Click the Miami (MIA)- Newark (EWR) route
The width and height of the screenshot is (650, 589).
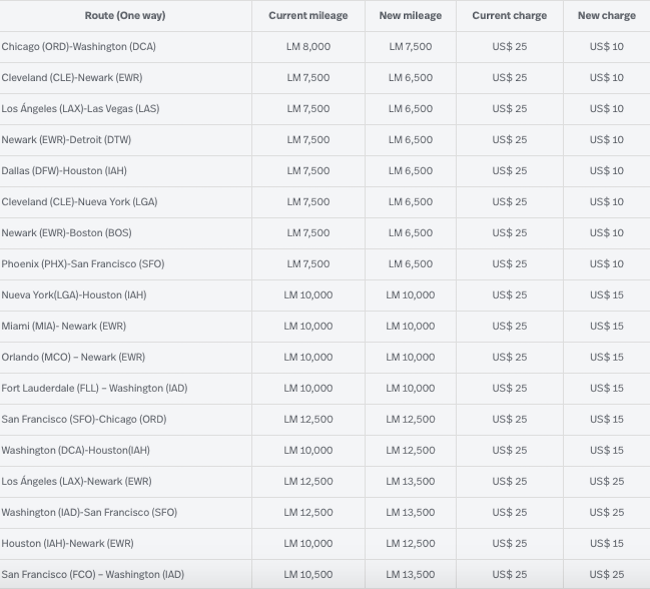[64, 326]
